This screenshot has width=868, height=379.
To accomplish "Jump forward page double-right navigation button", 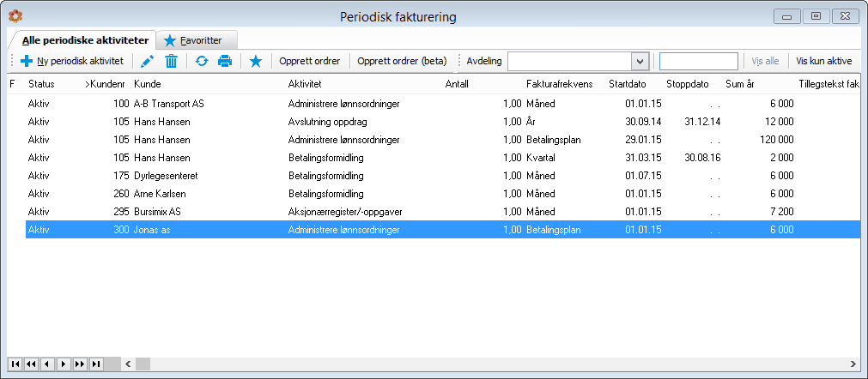I will click(x=80, y=364).
